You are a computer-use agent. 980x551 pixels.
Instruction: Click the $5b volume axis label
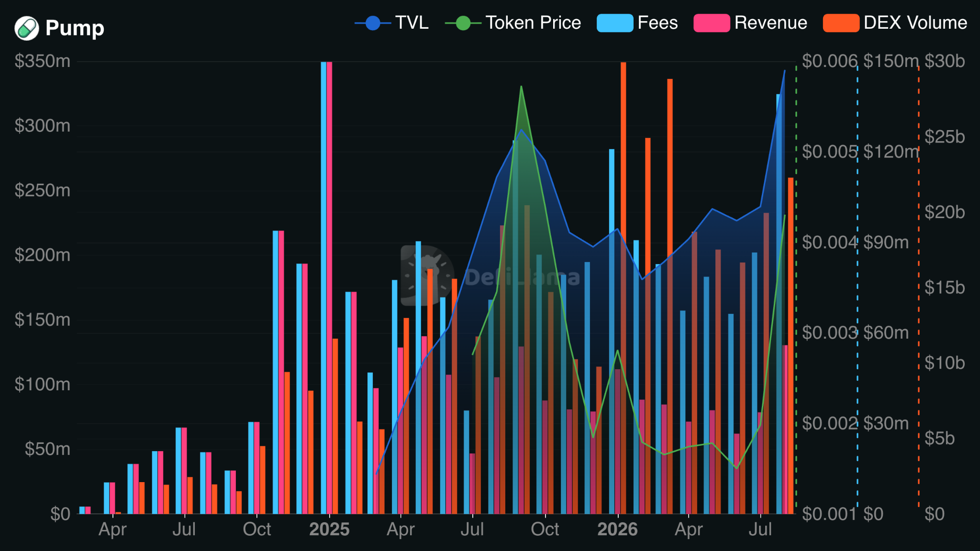[x=940, y=439]
